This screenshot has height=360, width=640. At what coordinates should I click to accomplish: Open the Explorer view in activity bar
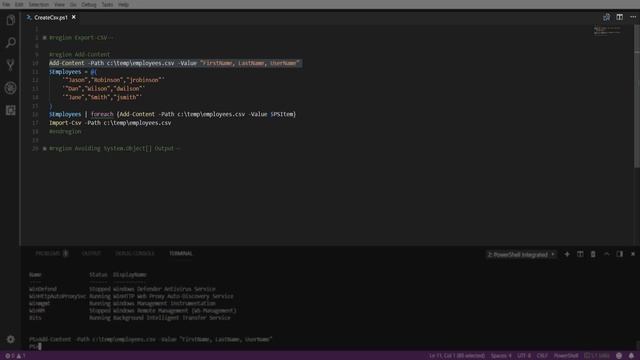(x=11, y=20)
